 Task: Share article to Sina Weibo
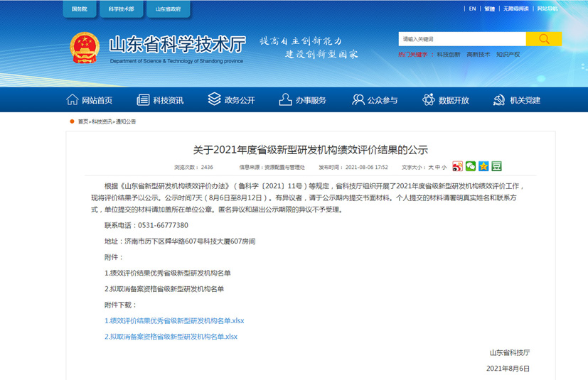coord(457,166)
